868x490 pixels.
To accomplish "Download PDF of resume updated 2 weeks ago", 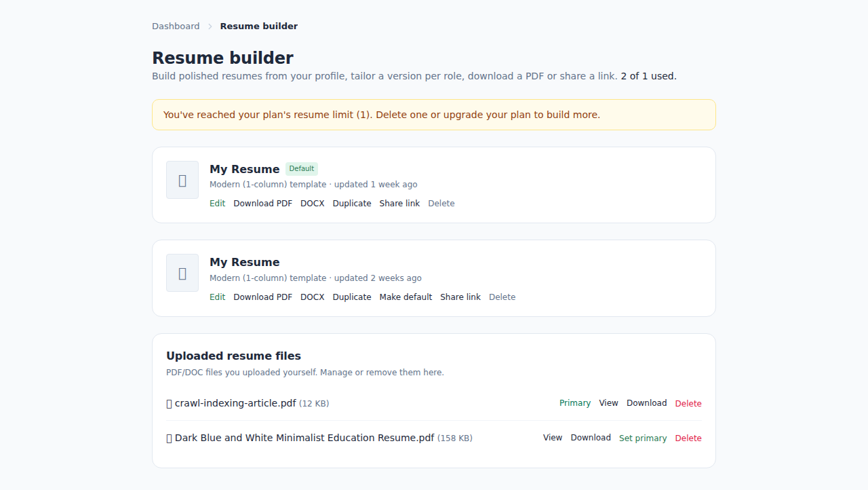I will tap(263, 297).
